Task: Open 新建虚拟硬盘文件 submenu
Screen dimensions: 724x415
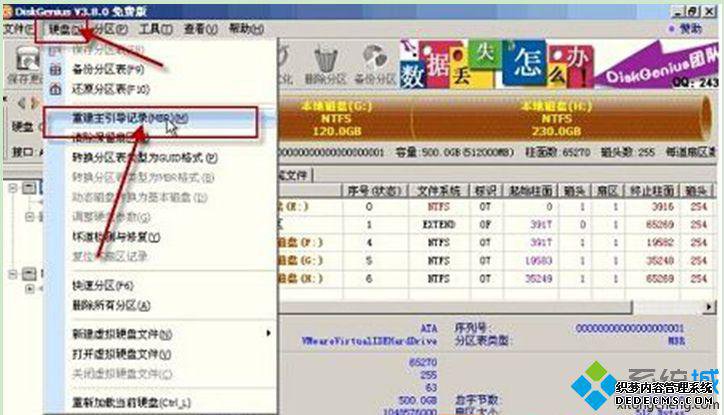Action: tap(122, 334)
